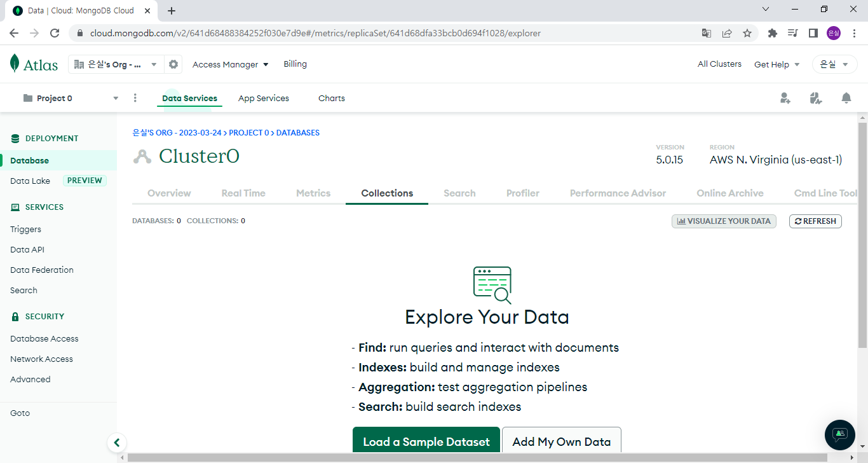Open the Cmd Line Tools tab
This screenshot has width=868, height=463.
point(825,193)
